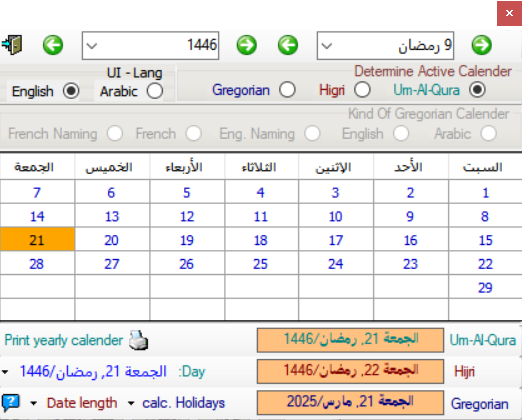Advance to next month with green right arrow
The image size is (522, 420).
(482, 45)
